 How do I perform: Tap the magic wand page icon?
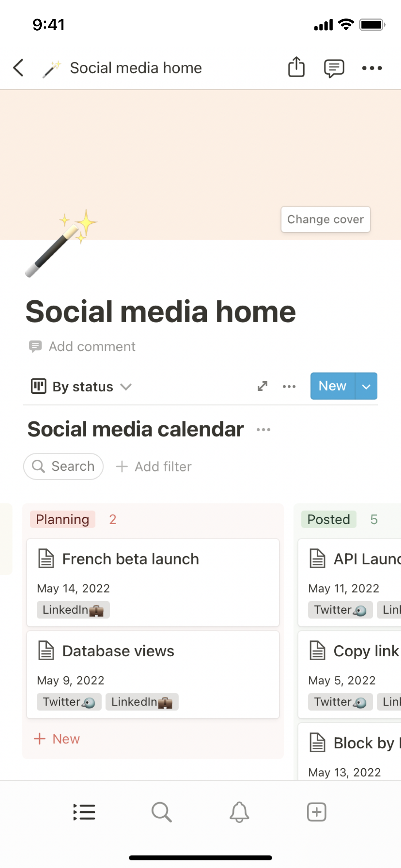[x=61, y=244]
